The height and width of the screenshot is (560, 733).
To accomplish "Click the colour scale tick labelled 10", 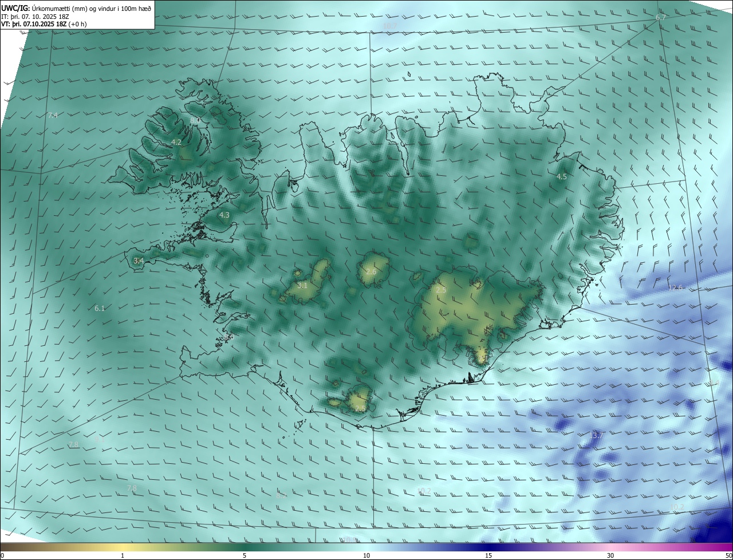I will click(x=366, y=555).
